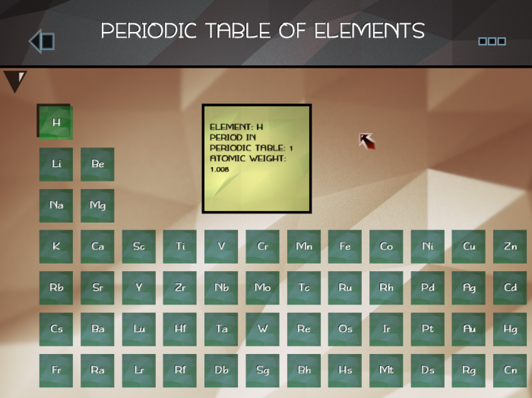This screenshot has height=398, width=532.
Task: Open the three-squares menu icon
Action: [492, 41]
